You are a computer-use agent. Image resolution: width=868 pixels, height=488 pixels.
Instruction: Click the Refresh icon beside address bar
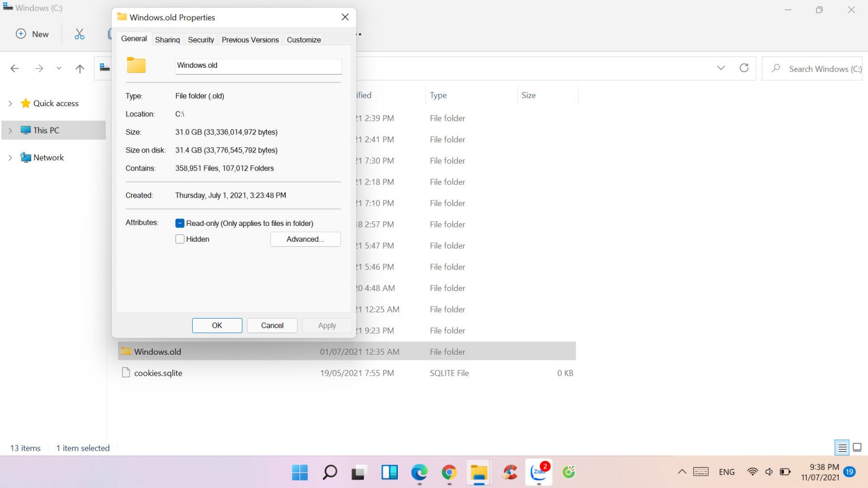click(744, 68)
